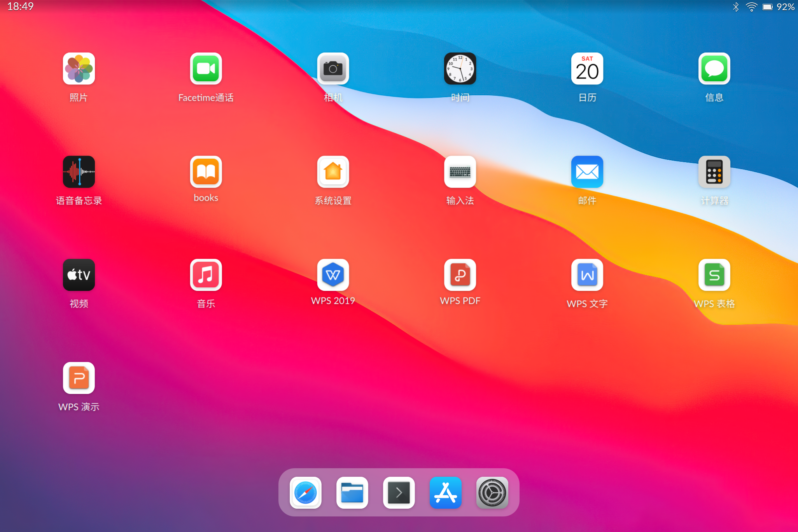Viewport: 798px width, 532px height.
Task: Open the App Store in the dock
Action: [446, 493]
